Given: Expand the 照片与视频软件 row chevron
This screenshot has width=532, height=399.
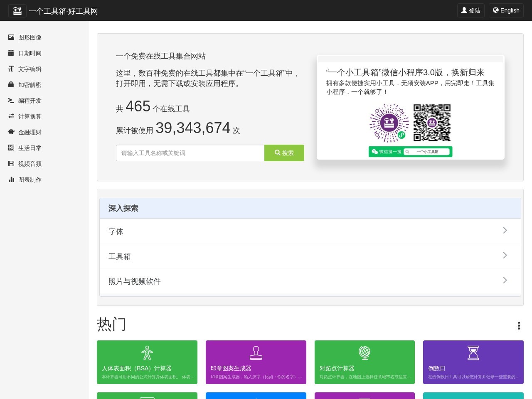Looking at the screenshot, I should pos(505,280).
